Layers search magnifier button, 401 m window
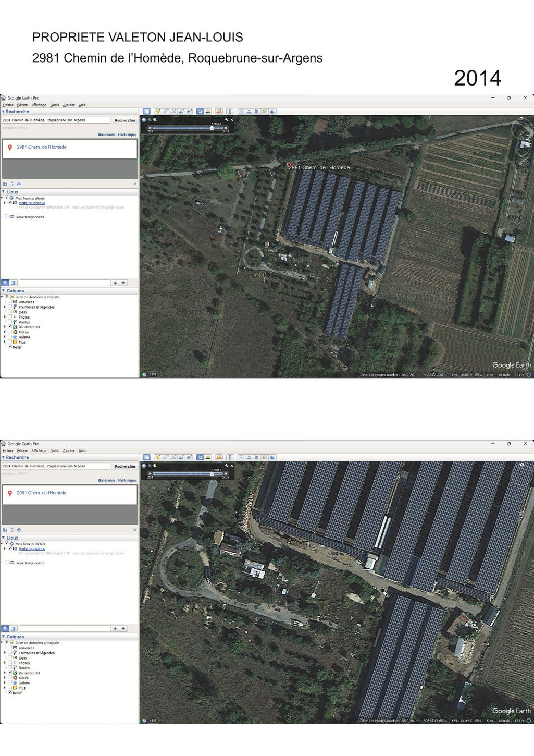Viewport: 534px width, 756px height. click(x=5, y=283)
